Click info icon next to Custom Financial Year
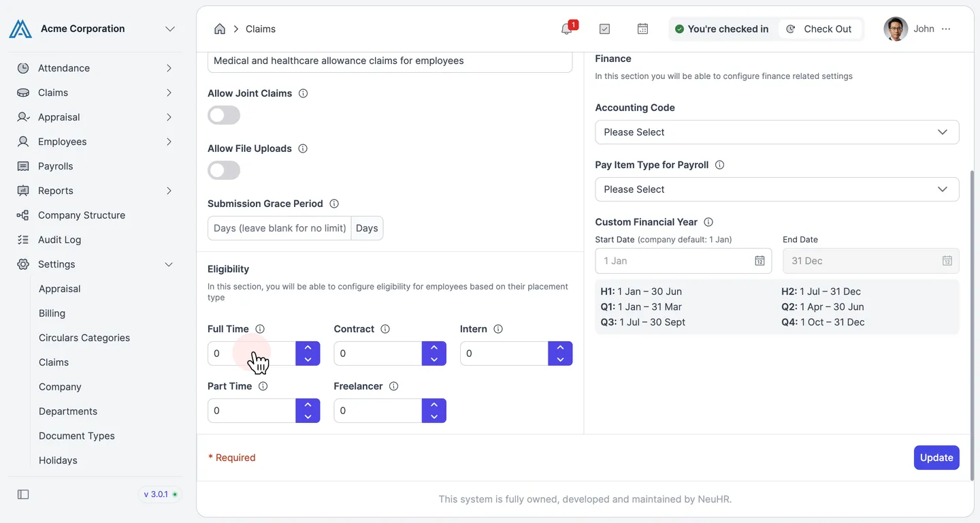 click(708, 222)
